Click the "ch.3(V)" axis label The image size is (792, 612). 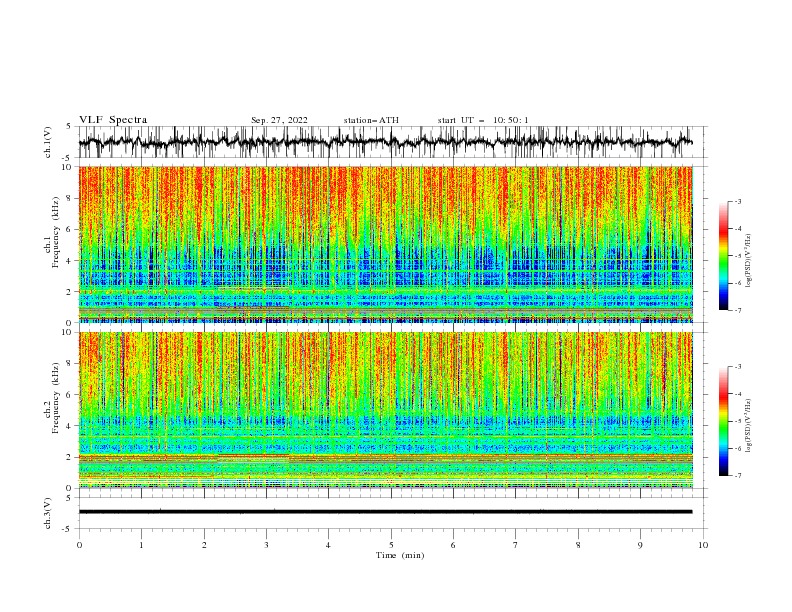48,513
